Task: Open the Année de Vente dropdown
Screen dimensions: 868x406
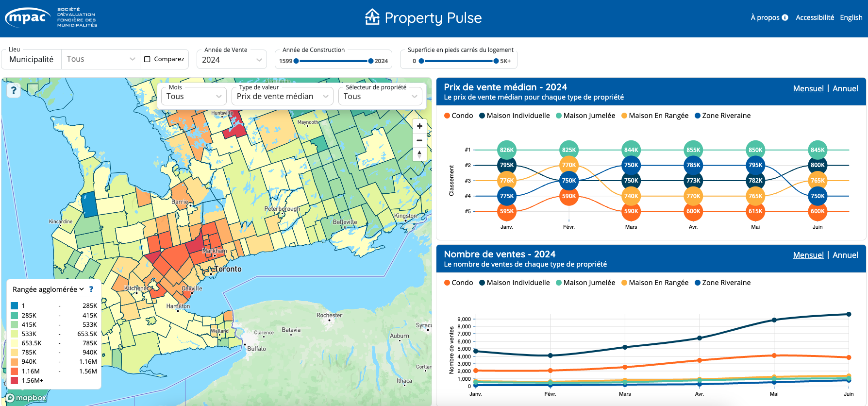Action: 232,60
